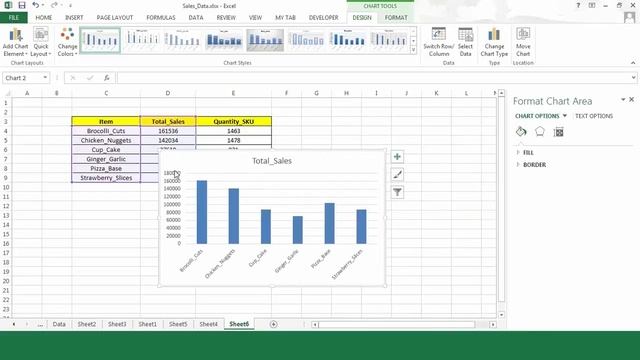Click the user account avatar icon

(x=629, y=17)
